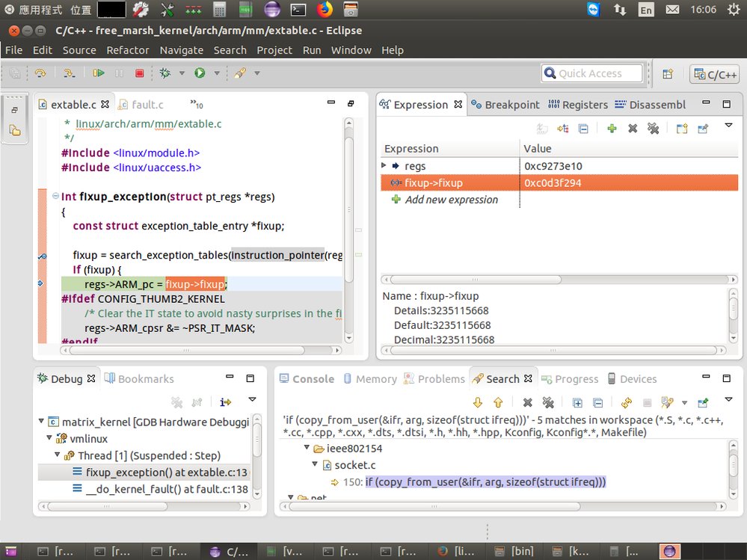Open the File menu
This screenshot has height=560, width=747.
13,50
